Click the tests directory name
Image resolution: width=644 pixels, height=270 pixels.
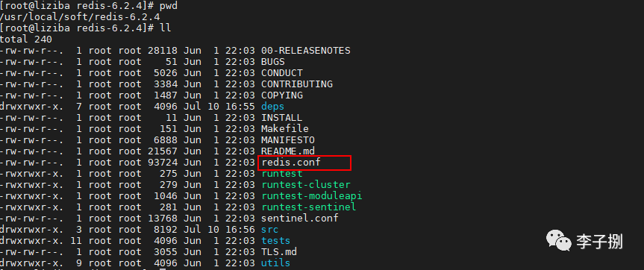point(275,240)
